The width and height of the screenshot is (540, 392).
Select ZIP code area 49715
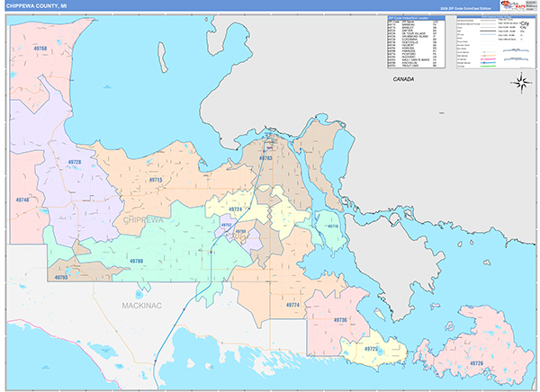click(156, 180)
